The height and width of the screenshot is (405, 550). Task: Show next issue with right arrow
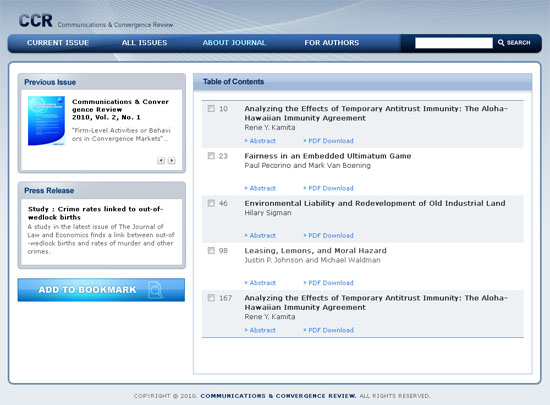click(172, 161)
